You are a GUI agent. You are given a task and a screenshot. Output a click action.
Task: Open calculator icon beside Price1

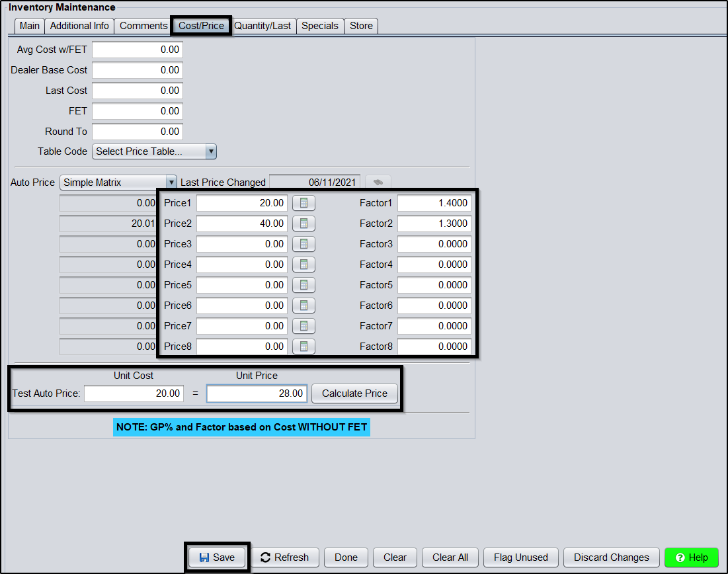[303, 203]
